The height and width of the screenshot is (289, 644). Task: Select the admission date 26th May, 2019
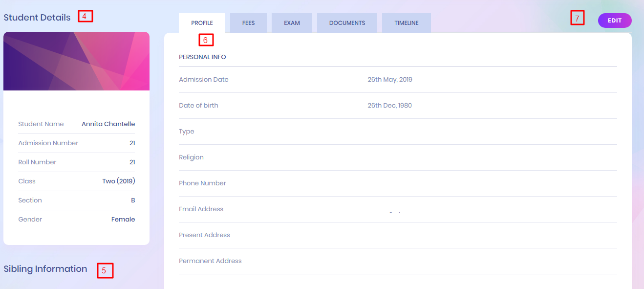[389, 80]
